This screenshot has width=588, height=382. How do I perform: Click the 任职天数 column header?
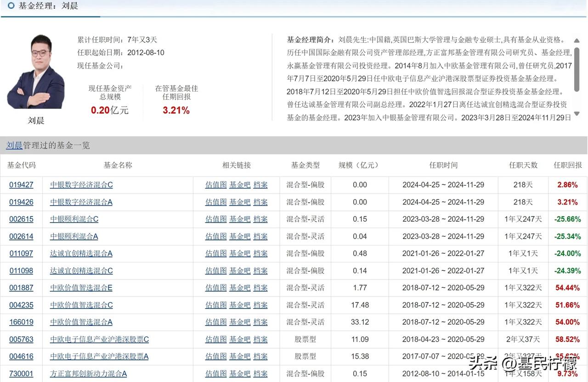point(523,165)
